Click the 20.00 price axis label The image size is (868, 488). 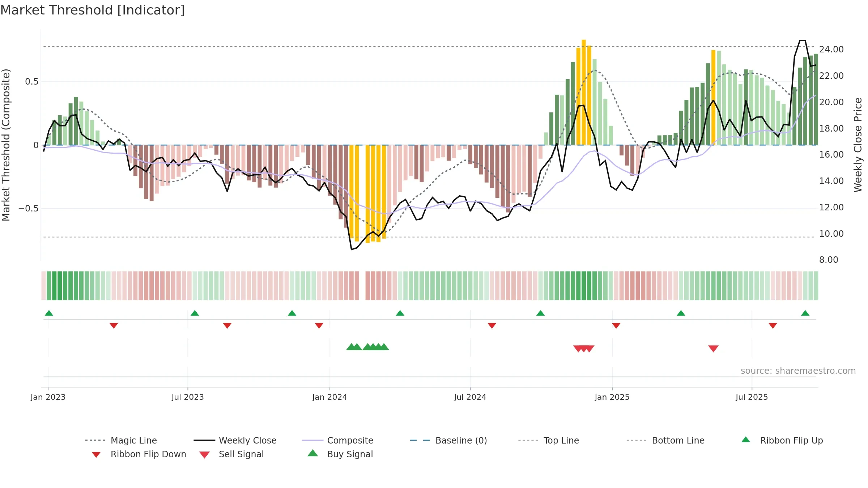pyautogui.click(x=831, y=102)
